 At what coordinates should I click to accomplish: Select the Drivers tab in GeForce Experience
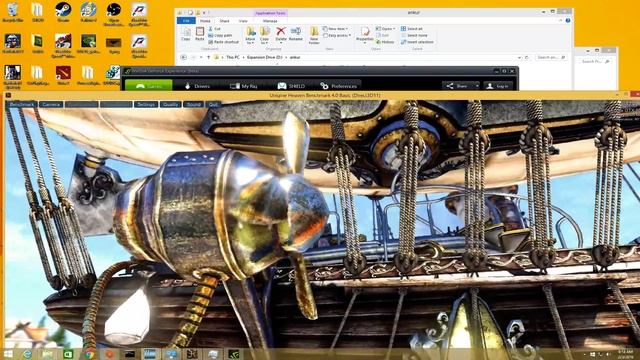(197, 86)
